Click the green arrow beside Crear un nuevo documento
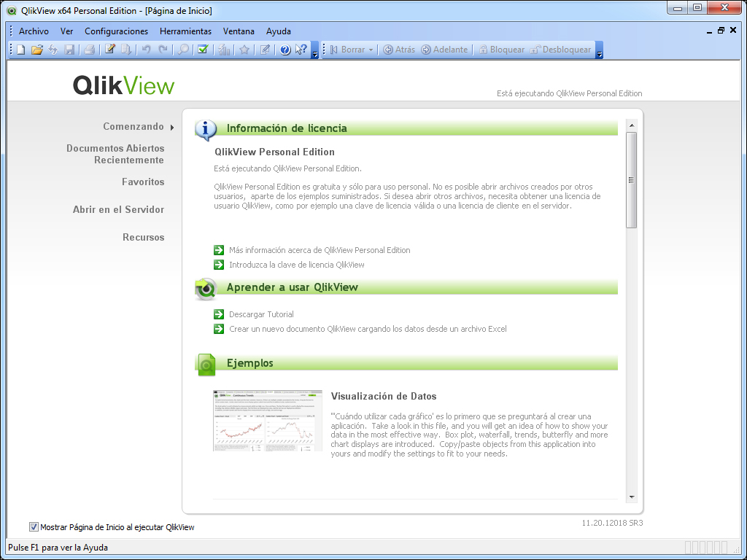The width and height of the screenshot is (747, 560). click(x=219, y=329)
